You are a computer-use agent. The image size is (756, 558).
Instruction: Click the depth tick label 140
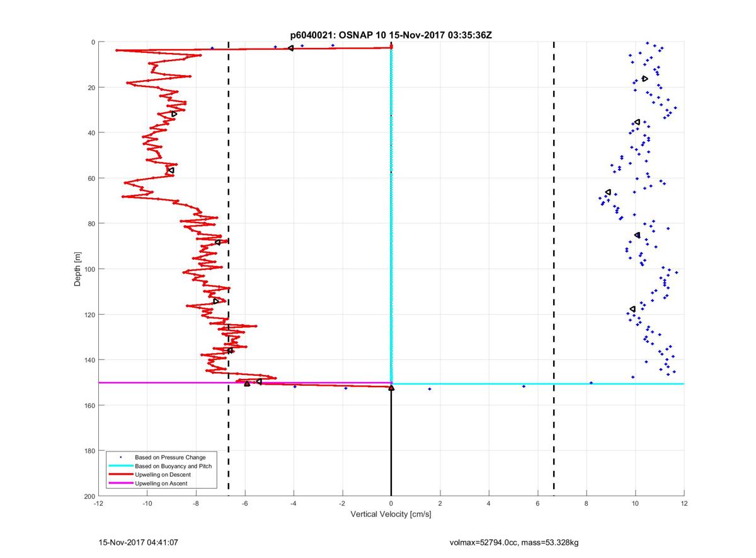pyautogui.click(x=89, y=360)
